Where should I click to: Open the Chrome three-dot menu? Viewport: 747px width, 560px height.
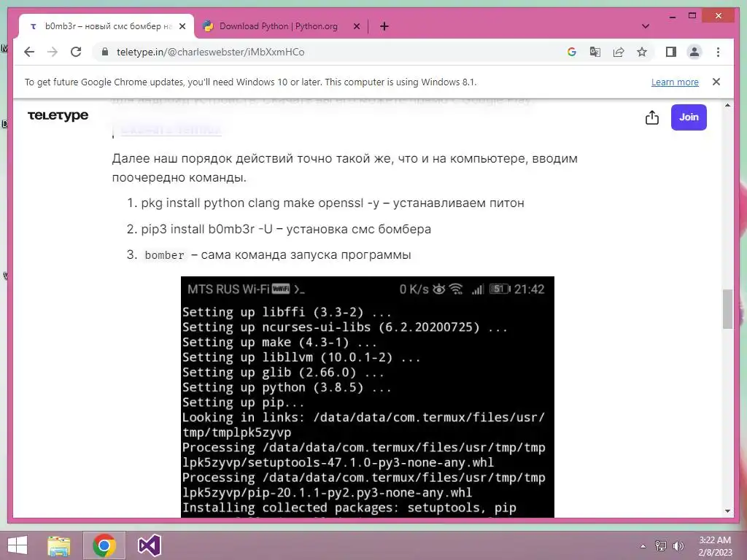point(718,52)
